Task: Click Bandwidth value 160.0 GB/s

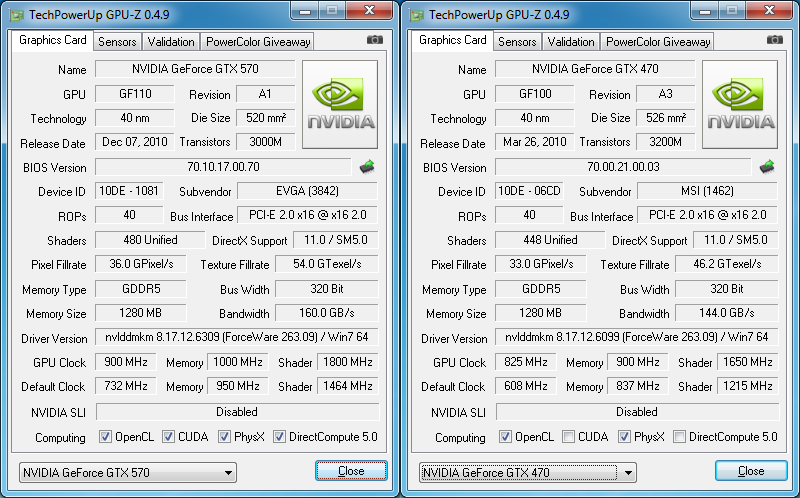Action: pos(327,313)
